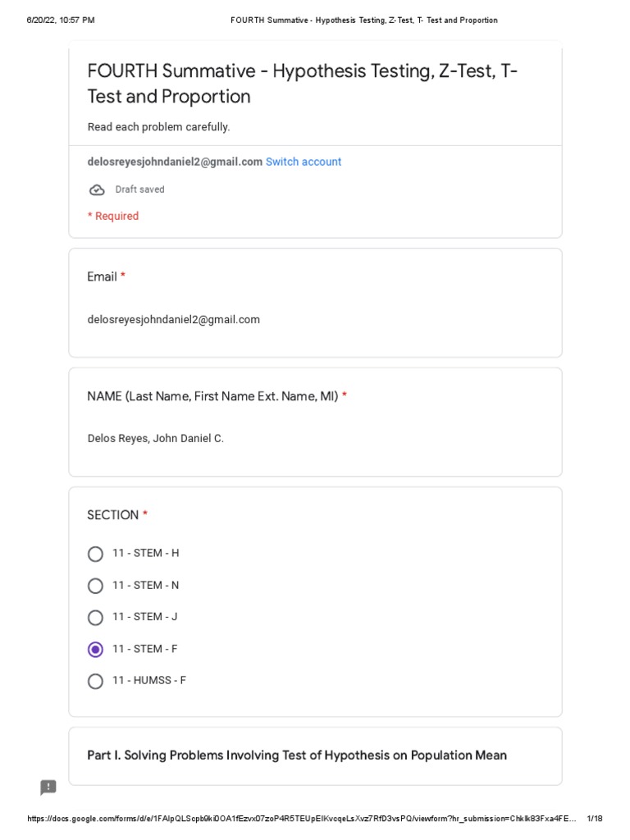Click the Part I section header

pos(297,756)
